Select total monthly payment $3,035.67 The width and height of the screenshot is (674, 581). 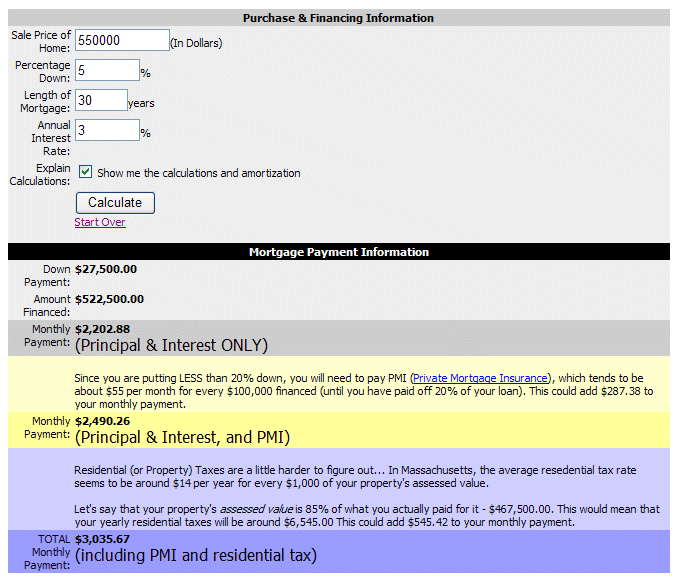click(102, 539)
